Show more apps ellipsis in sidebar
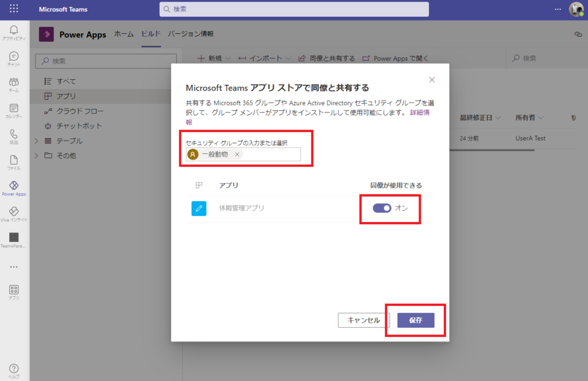Viewport: 588px width, 381px height. [14, 267]
